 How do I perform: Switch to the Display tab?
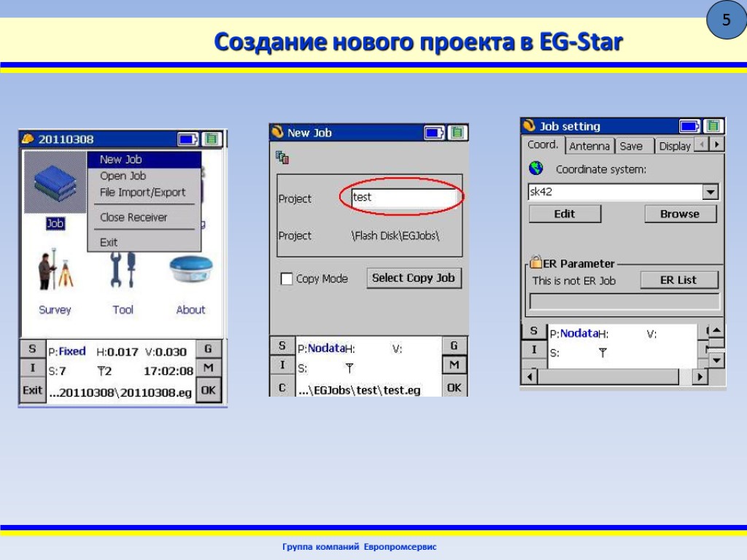[675, 146]
